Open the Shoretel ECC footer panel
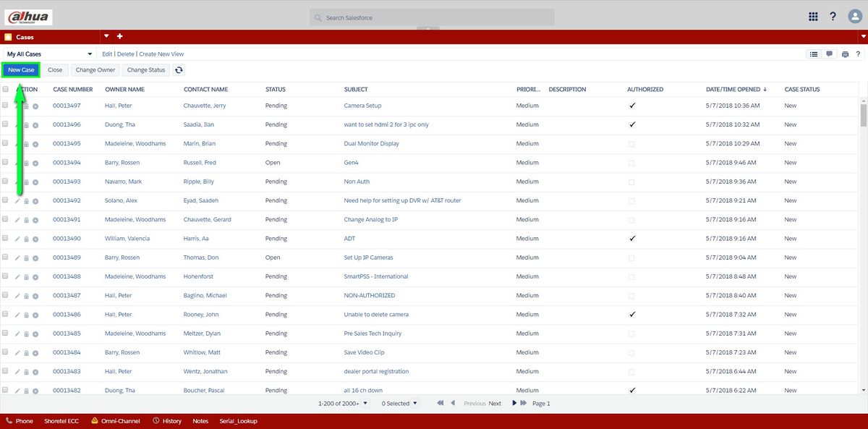868x429 pixels. click(x=61, y=421)
